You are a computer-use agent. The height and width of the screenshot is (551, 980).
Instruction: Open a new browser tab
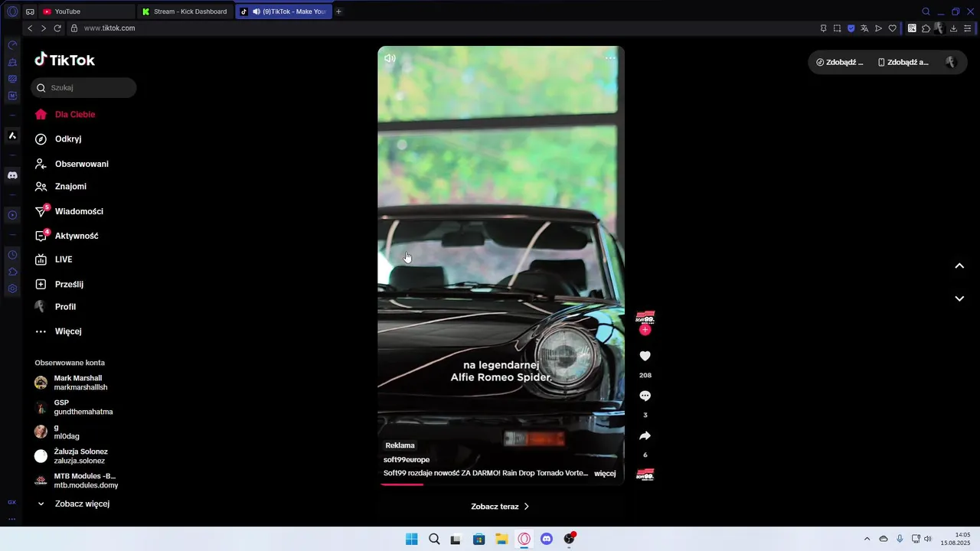(339, 11)
